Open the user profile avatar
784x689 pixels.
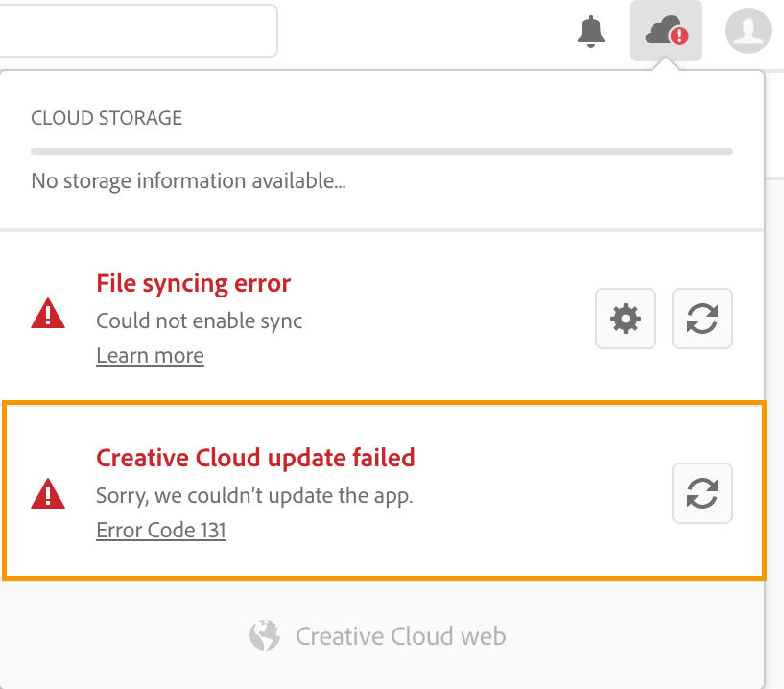[748, 31]
